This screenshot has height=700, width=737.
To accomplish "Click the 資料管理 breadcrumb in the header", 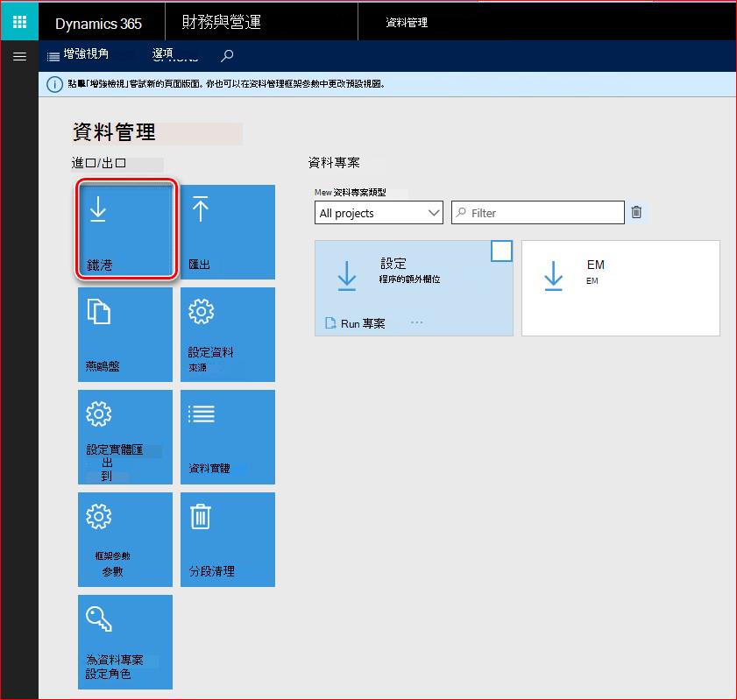I will point(407,22).
